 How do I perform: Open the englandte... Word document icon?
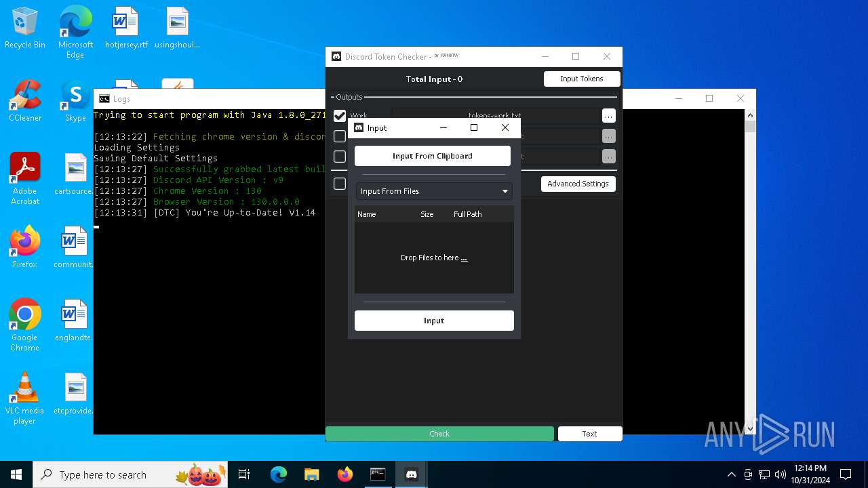click(75, 321)
